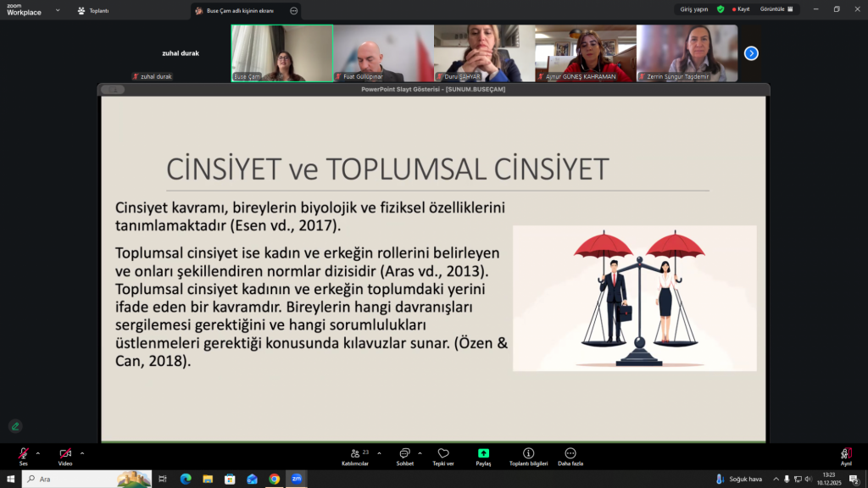Open the Sohbet chat panel
Viewport: 868px width, 488px height.
tap(404, 456)
